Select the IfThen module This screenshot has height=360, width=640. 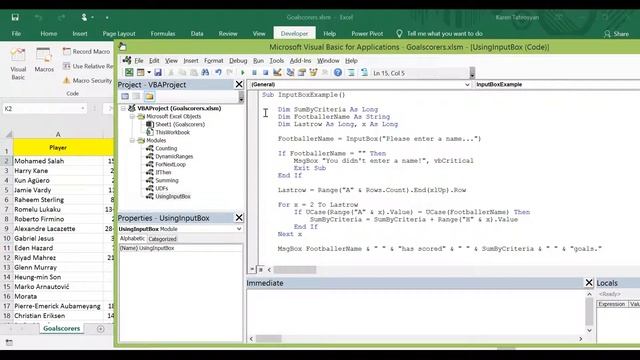(x=163, y=172)
